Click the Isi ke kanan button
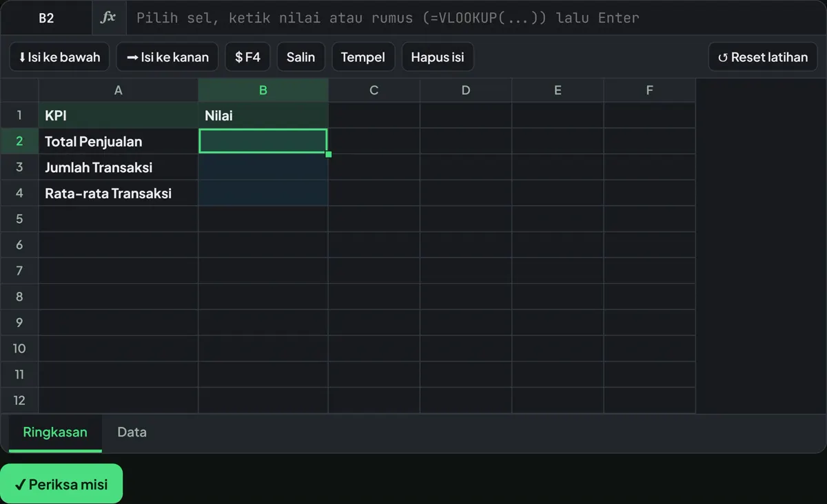The width and height of the screenshot is (827, 504). click(x=167, y=57)
